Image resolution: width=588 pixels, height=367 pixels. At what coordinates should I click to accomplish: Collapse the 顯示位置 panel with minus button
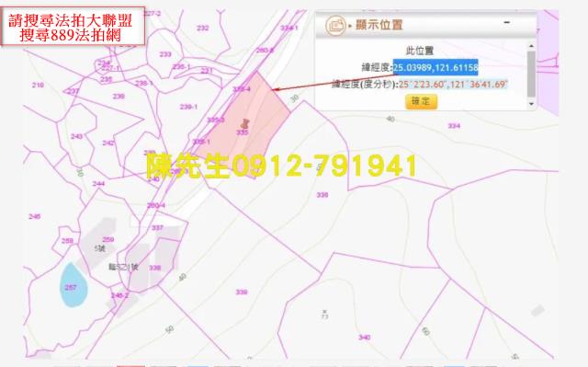pos(506,22)
